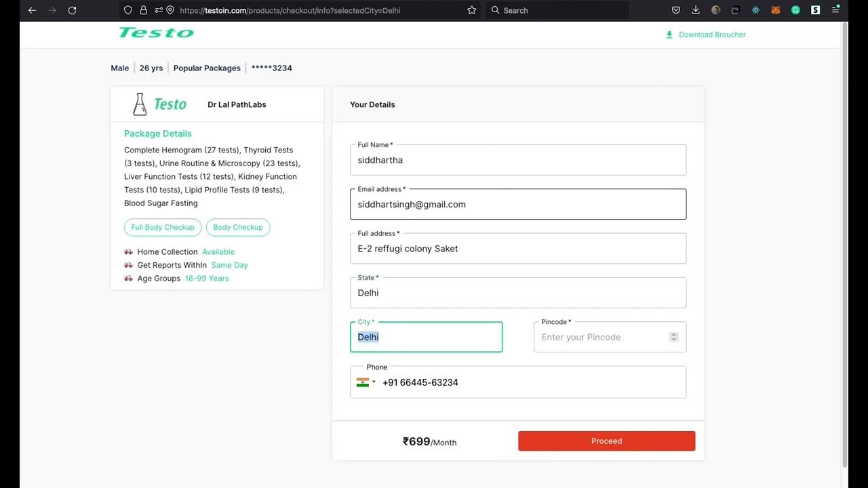Select the Body Checkup tag
Viewport: 868px width, 488px height.
click(238, 227)
